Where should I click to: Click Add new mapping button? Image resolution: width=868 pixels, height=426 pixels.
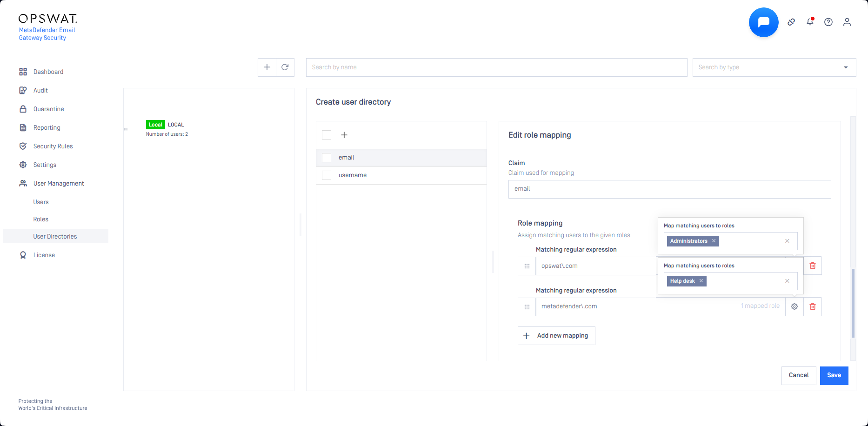(556, 336)
